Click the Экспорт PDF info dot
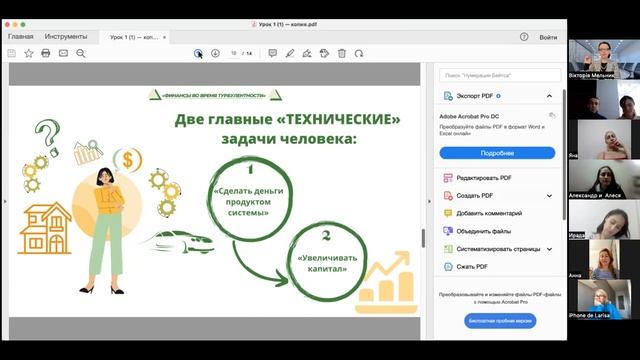Image resolution: width=640 pixels, height=360 pixels. point(498,96)
